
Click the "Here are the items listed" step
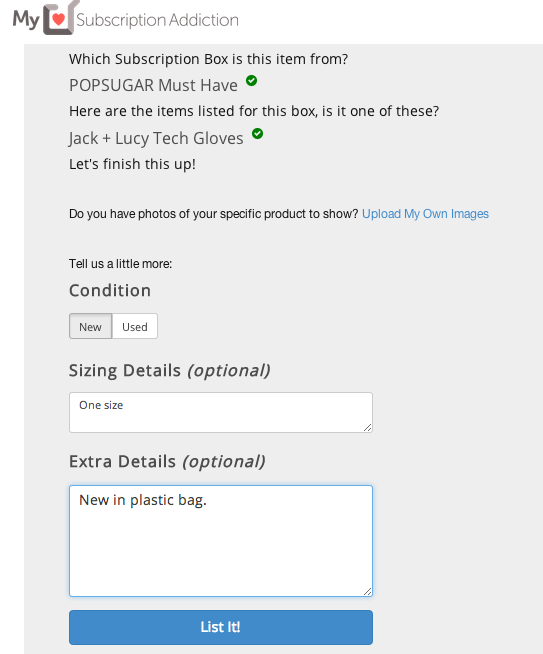(x=254, y=111)
